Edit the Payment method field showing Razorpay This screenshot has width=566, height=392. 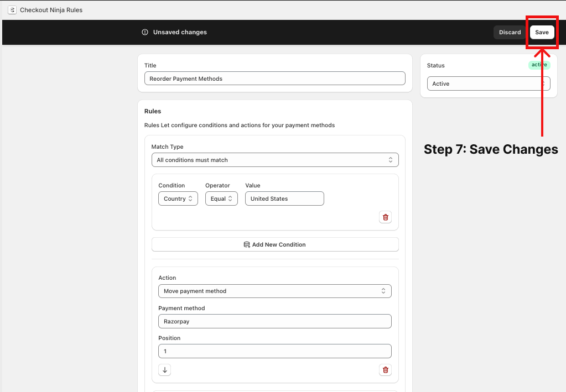tap(275, 321)
